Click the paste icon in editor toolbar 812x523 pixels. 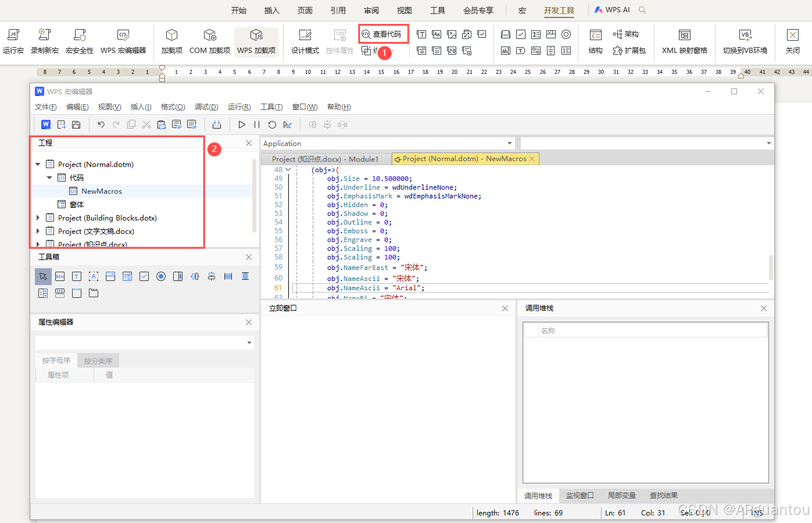point(162,124)
